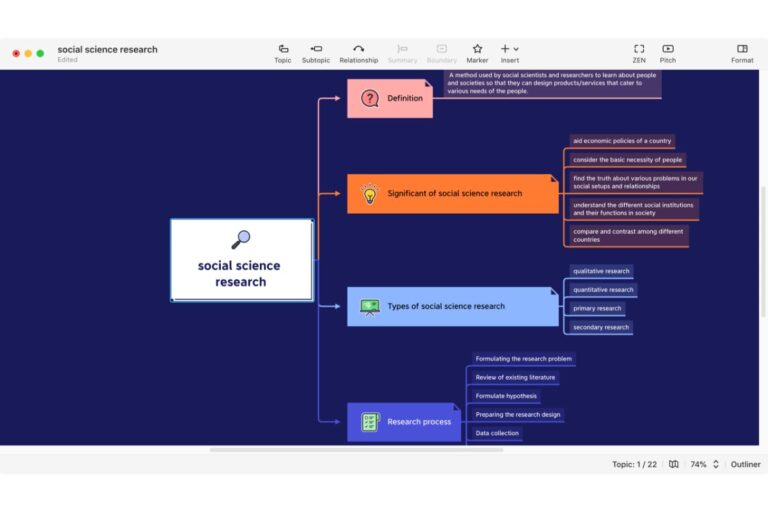This screenshot has width=768, height=512.
Task: Click the vertical scrollbar at right edge
Action: coord(763,251)
